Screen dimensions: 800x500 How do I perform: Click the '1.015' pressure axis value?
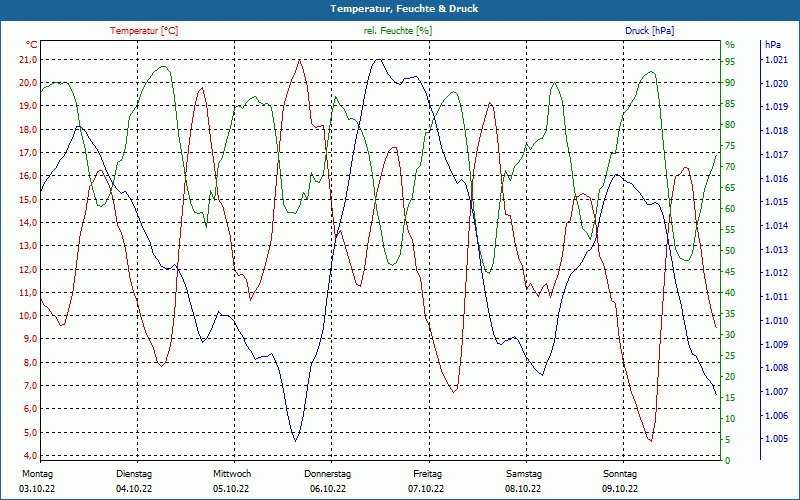coord(776,202)
